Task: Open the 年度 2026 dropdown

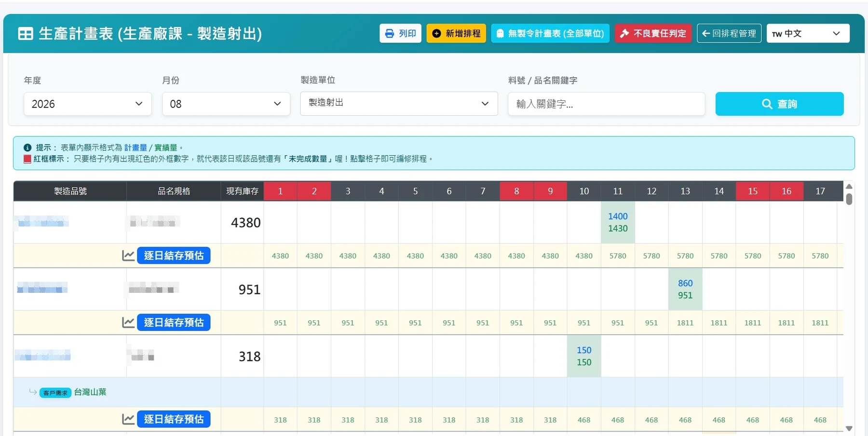Action: point(88,104)
